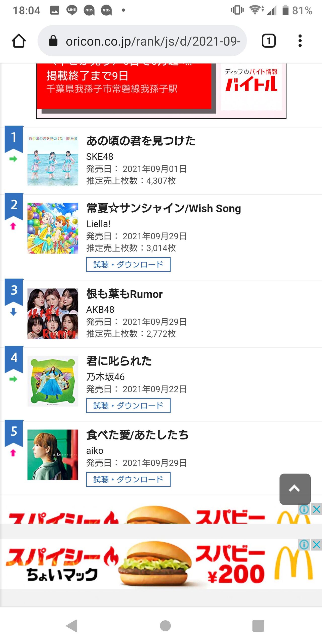Open the SKE48 album cover thumbnail
322x644 pixels.
pyautogui.click(x=53, y=161)
